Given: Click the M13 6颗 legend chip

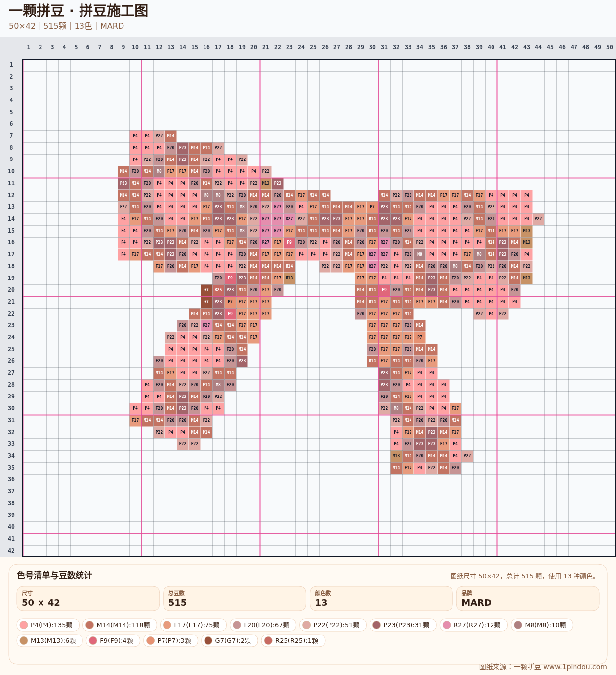Looking at the screenshot, I should pyautogui.click(x=49, y=640).
